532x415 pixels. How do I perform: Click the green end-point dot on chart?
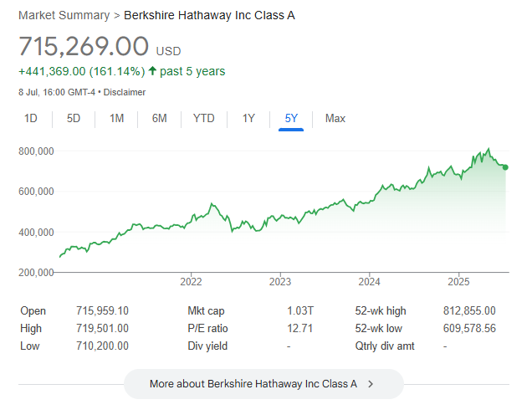point(505,167)
